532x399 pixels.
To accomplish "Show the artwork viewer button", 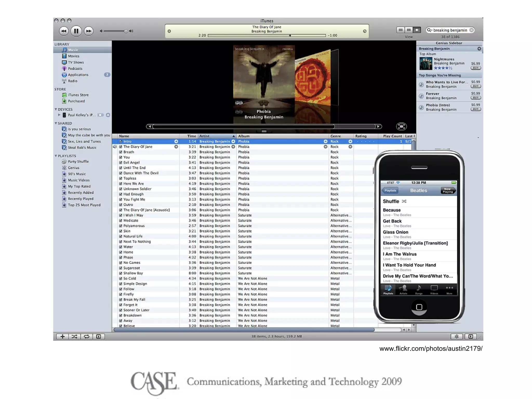I will (x=99, y=336).
